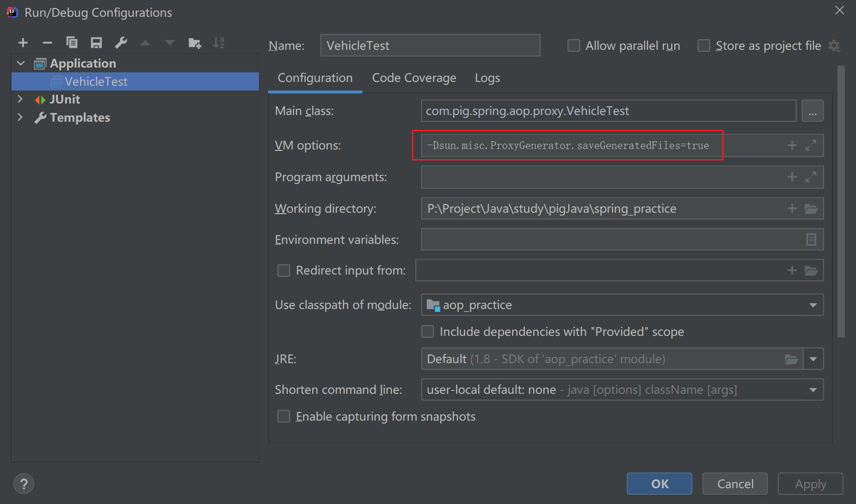Click the Main class text field
Screen dimensions: 856x504
609,111
